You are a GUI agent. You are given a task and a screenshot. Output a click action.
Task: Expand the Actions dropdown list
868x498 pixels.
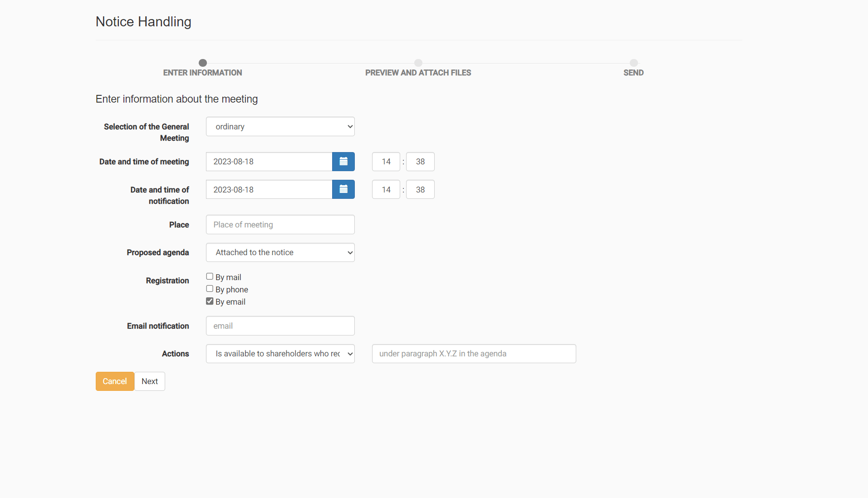point(280,354)
